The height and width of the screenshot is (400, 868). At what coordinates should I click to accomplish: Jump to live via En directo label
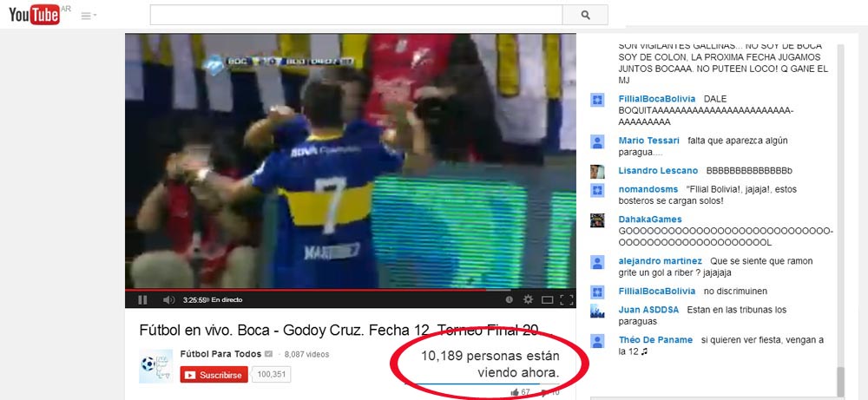click(x=227, y=300)
